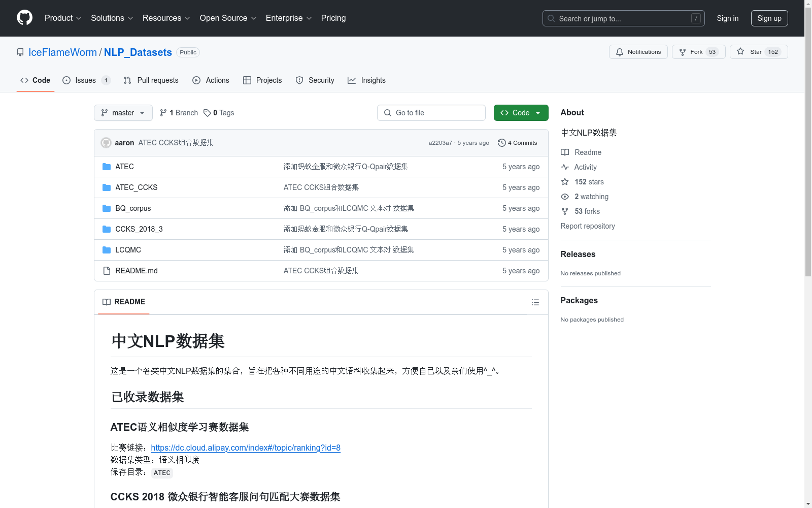Open the BQ_corpus folder icon
The width and height of the screenshot is (812, 508).
pos(107,208)
